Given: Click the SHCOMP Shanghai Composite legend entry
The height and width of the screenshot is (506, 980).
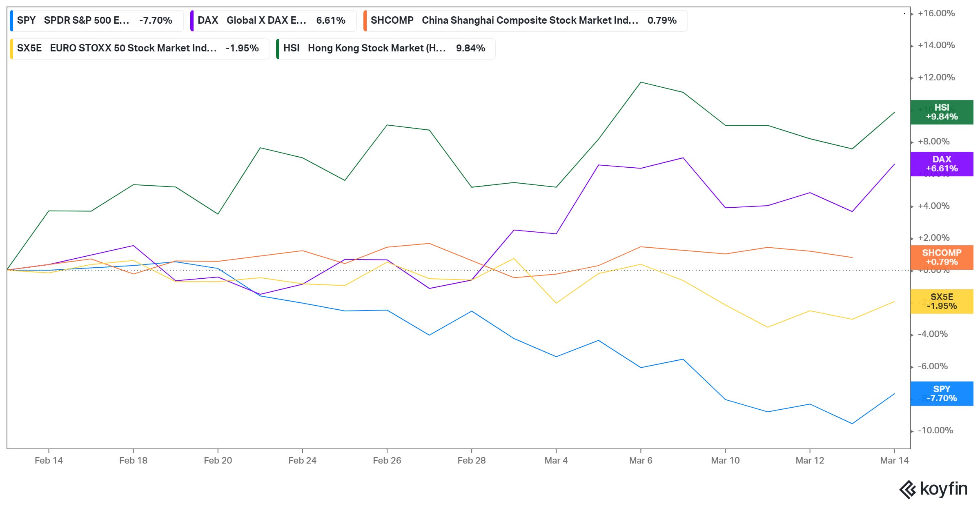Looking at the screenshot, I should tap(525, 20).
